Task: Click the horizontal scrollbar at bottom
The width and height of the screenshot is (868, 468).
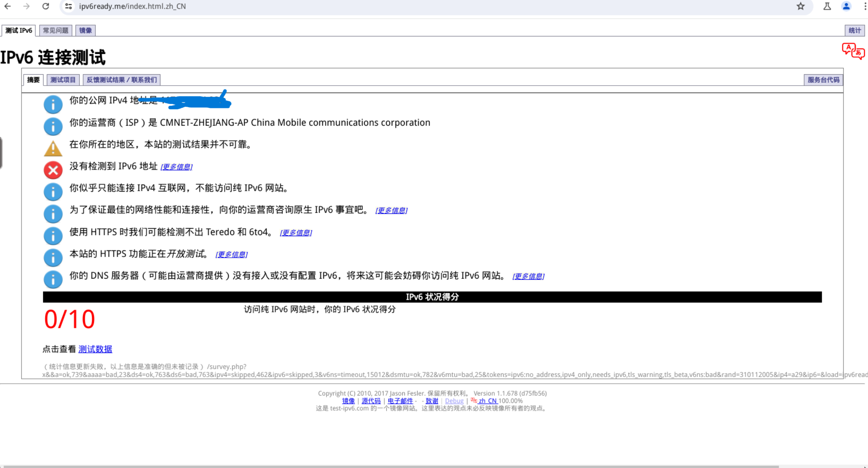Action: pyautogui.click(x=390, y=466)
